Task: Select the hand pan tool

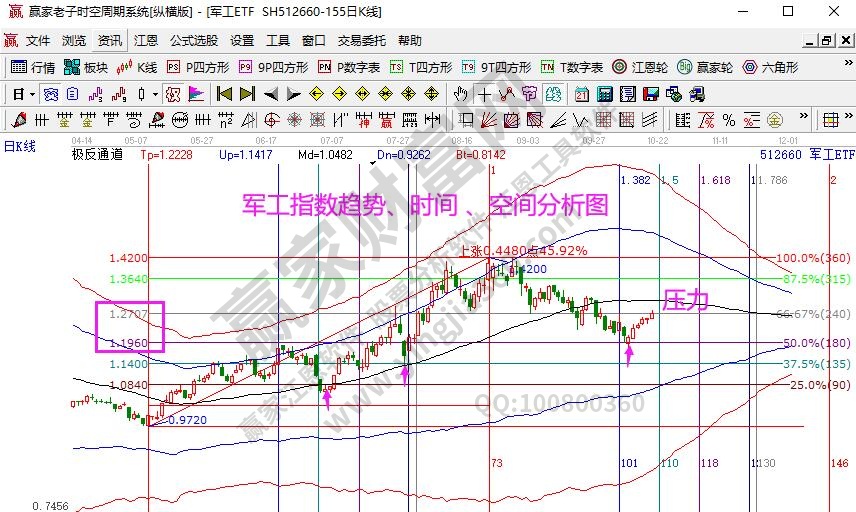Action: click(460, 94)
